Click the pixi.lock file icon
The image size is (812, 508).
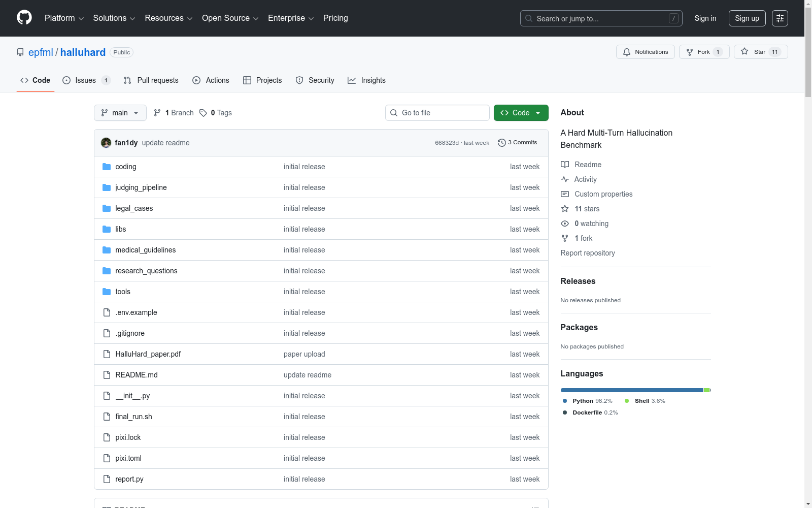[x=107, y=437]
